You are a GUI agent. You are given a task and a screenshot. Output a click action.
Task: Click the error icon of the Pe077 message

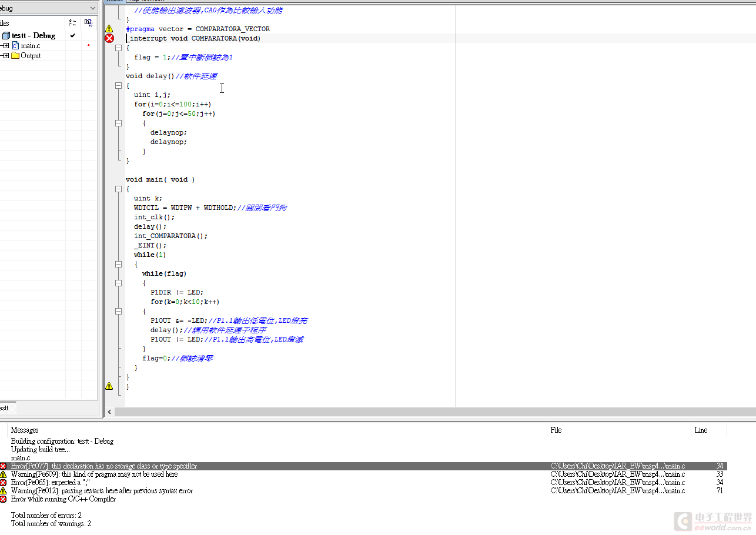(3, 466)
